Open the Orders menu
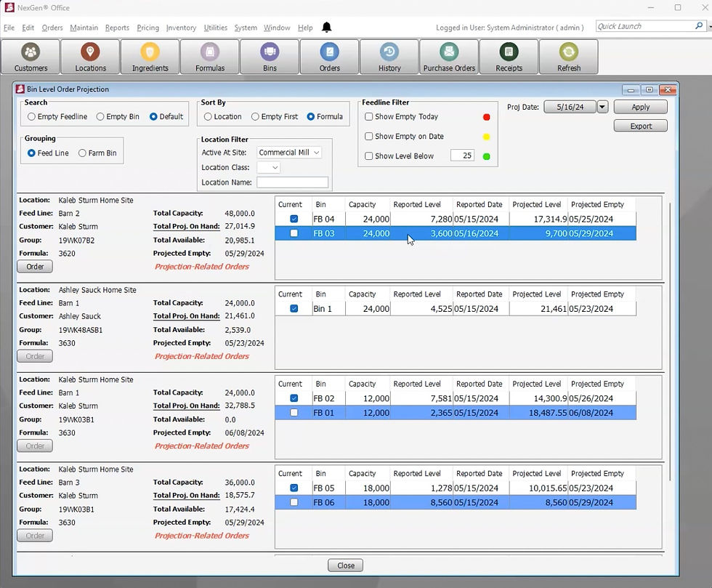Screen dimensions: 712x588 click(x=52, y=28)
